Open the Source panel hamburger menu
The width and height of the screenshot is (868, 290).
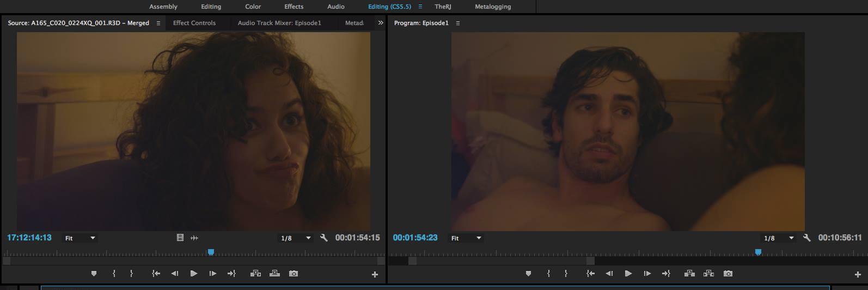click(158, 23)
